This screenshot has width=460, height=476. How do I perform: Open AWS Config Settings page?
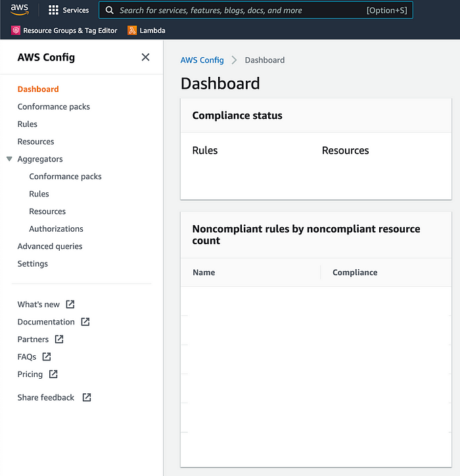click(x=33, y=264)
